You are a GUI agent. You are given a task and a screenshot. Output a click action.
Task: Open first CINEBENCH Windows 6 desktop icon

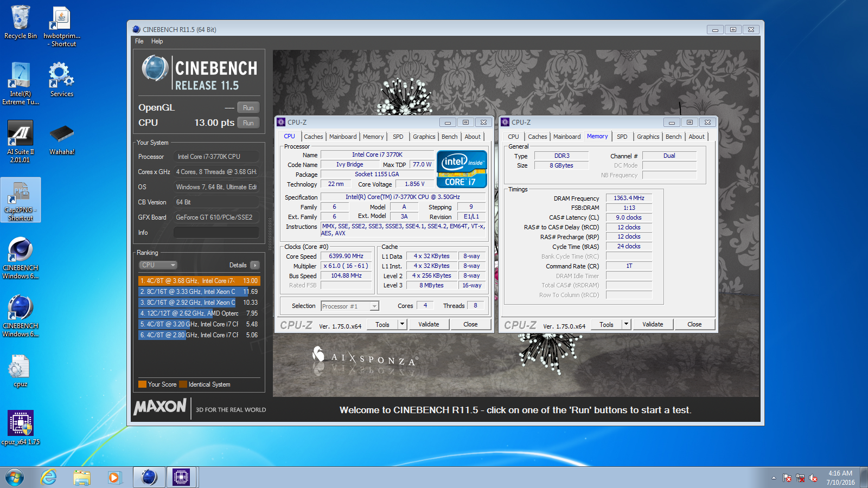(x=21, y=258)
